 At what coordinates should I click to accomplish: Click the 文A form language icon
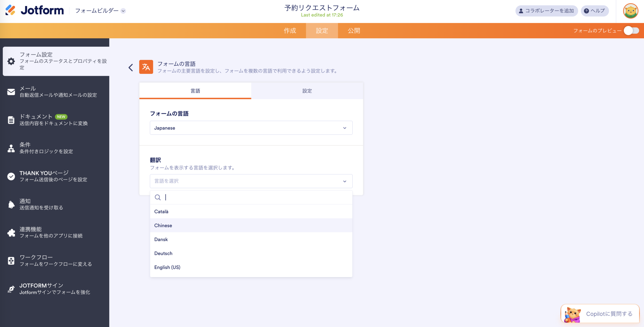coord(146,67)
